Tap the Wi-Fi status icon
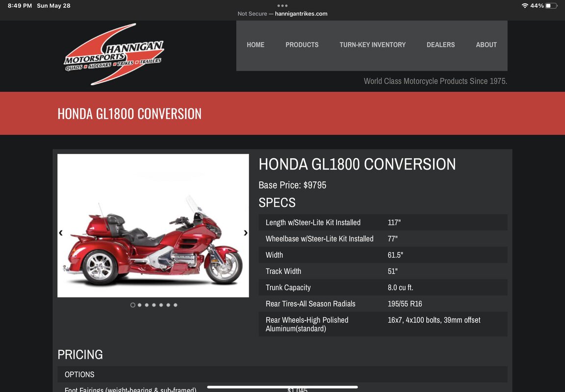Screen dimensions: 565x392 click(525, 6)
